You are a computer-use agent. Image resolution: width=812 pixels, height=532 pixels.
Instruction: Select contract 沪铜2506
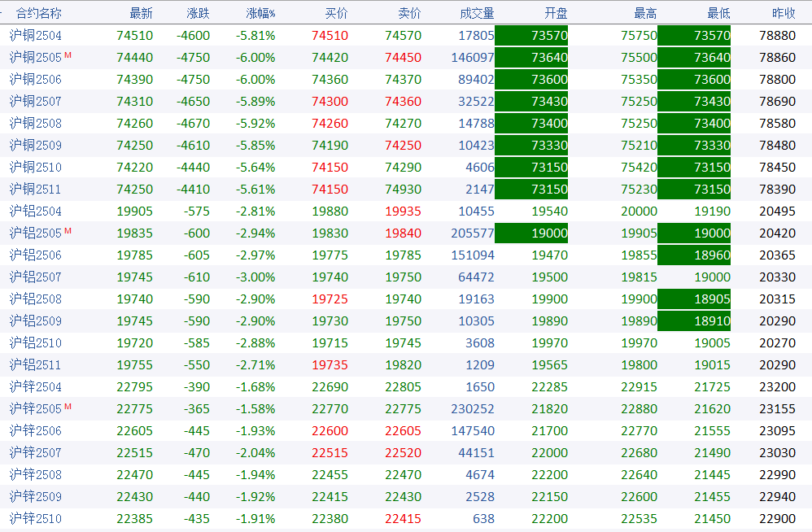click(35, 79)
